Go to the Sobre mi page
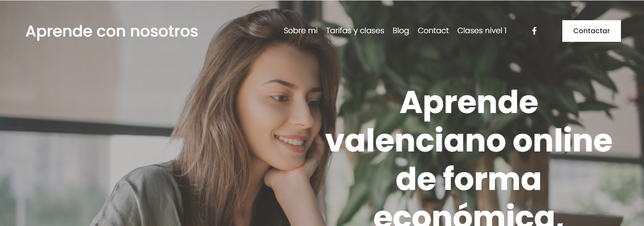The width and height of the screenshot is (644, 226). point(300,31)
